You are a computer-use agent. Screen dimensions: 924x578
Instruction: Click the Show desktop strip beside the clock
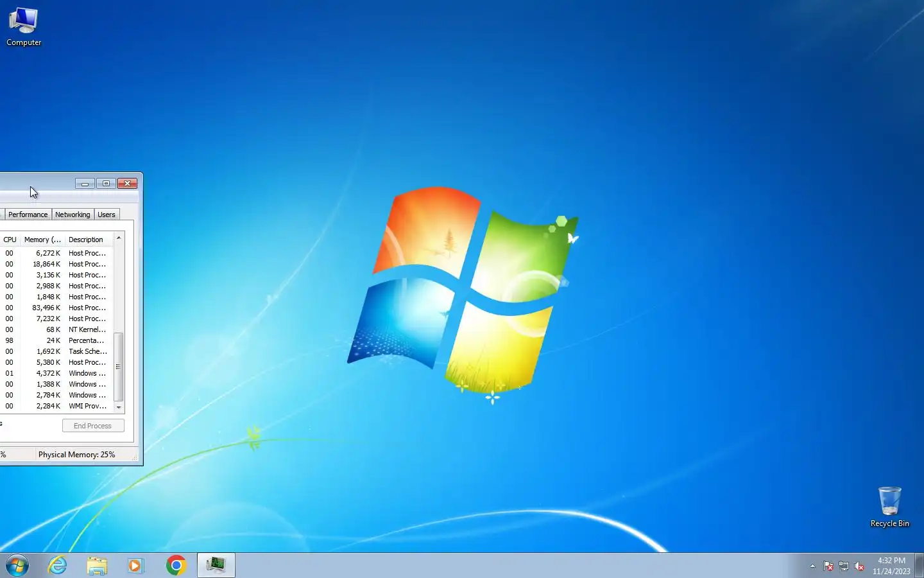click(x=919, y=565)
